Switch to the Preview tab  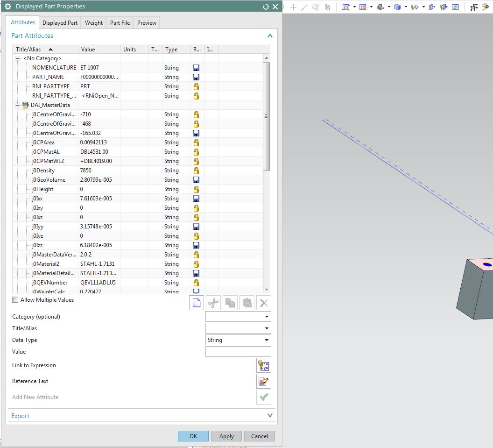point(147,22)
